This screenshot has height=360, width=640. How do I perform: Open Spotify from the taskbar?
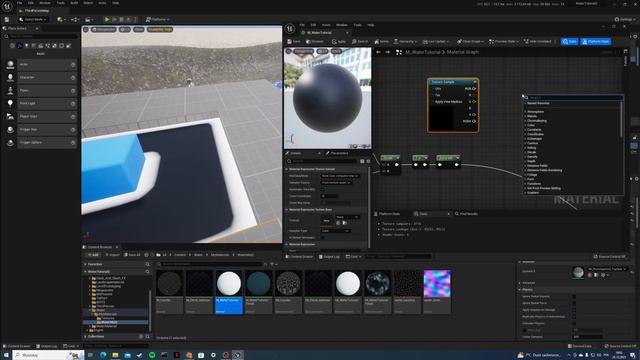(152, 355)
